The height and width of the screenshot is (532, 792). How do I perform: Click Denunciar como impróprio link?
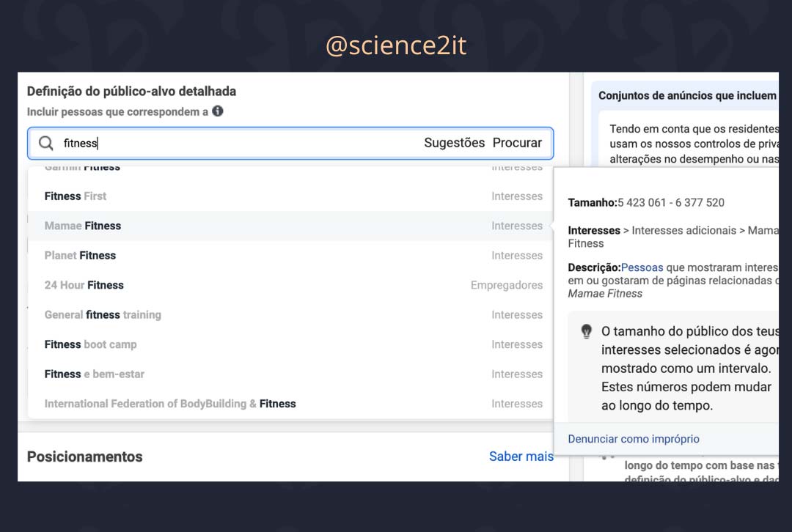click(x=634, y=439)
